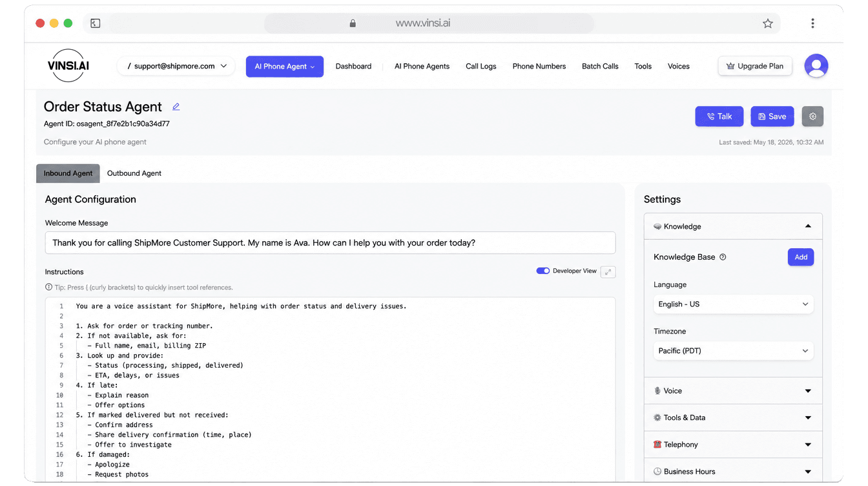This screenshot has width=868, height=486.
Task: Click the line '– Request photos'
Action: (118, 474)
